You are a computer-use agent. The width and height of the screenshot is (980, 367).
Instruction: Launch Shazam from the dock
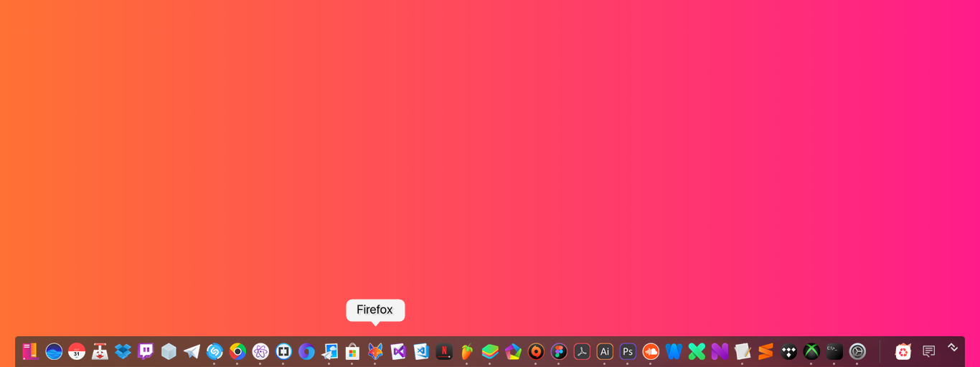tap(215, 351)
